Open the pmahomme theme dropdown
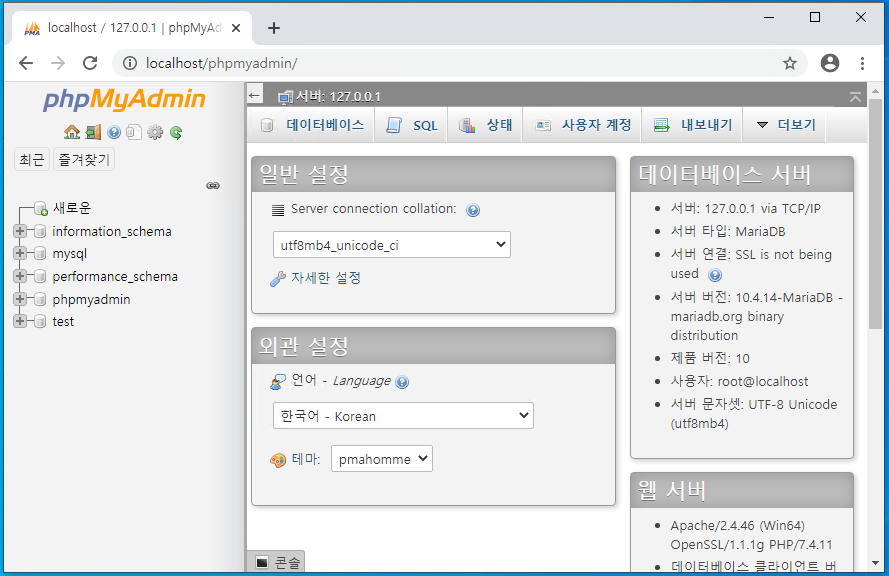The image size is (889, 576). [382, 459]
